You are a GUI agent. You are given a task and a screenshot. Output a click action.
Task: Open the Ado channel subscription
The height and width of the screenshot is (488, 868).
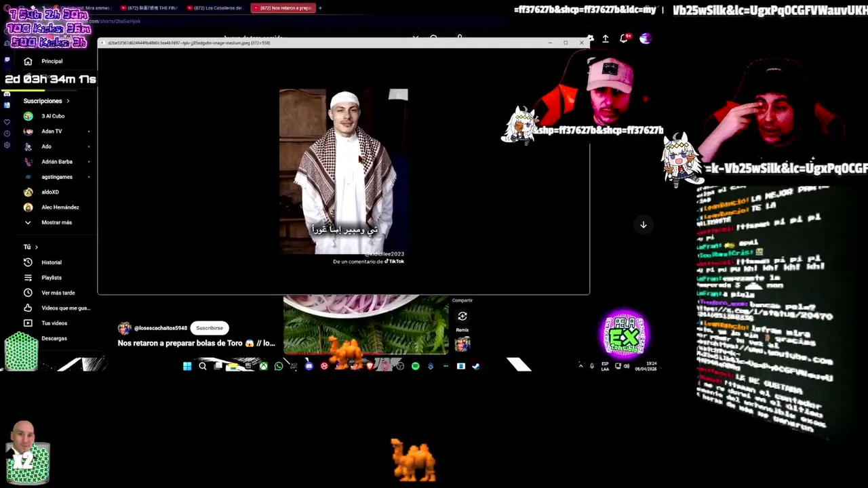47,146
